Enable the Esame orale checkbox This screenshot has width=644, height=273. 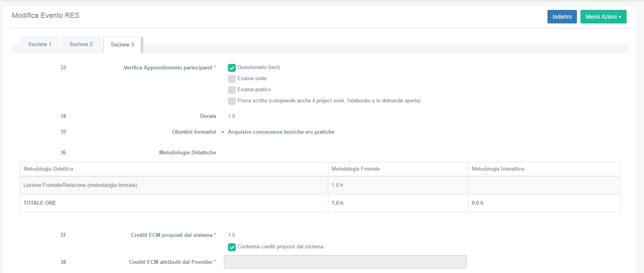point(232,79)
